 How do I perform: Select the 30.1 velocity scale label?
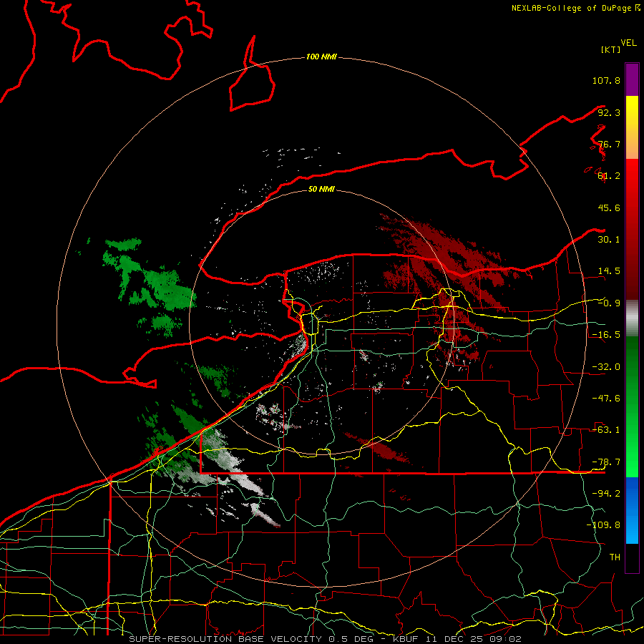click(x=609, y=240)
